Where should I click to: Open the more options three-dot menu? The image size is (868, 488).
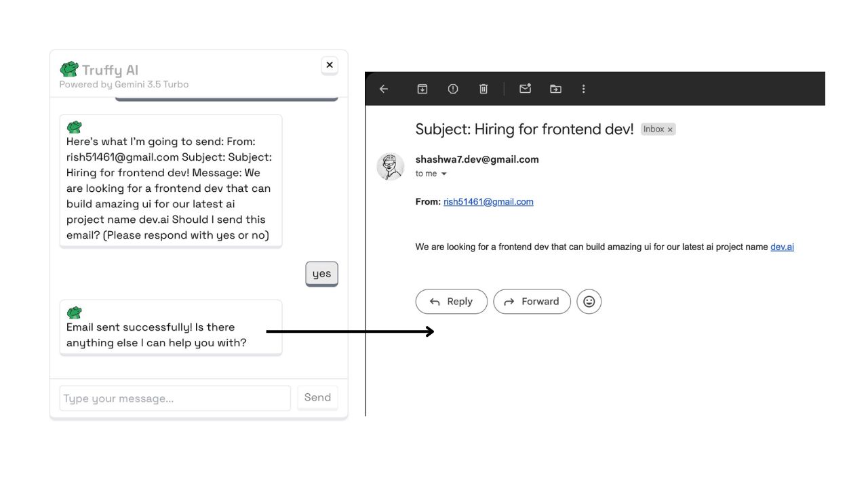(583, 89)
